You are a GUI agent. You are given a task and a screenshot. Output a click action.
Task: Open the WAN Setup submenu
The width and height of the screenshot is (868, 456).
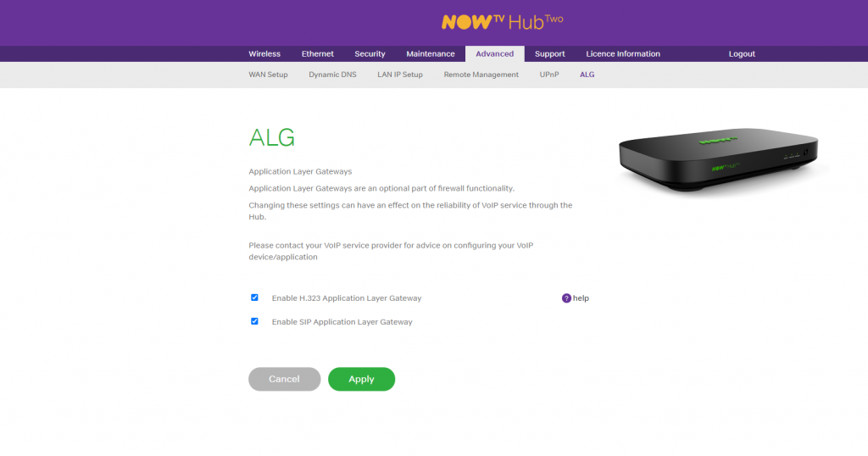[268, 75]
